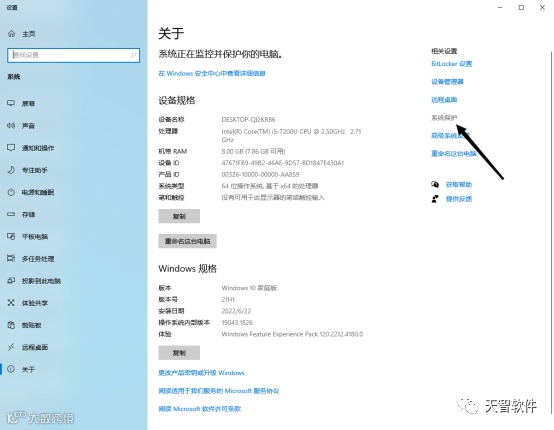The width and height of the screenshot is (554, 430).
Task: Click Rename this PC (重命名这台电脑) button
Action: click(187, 241)
